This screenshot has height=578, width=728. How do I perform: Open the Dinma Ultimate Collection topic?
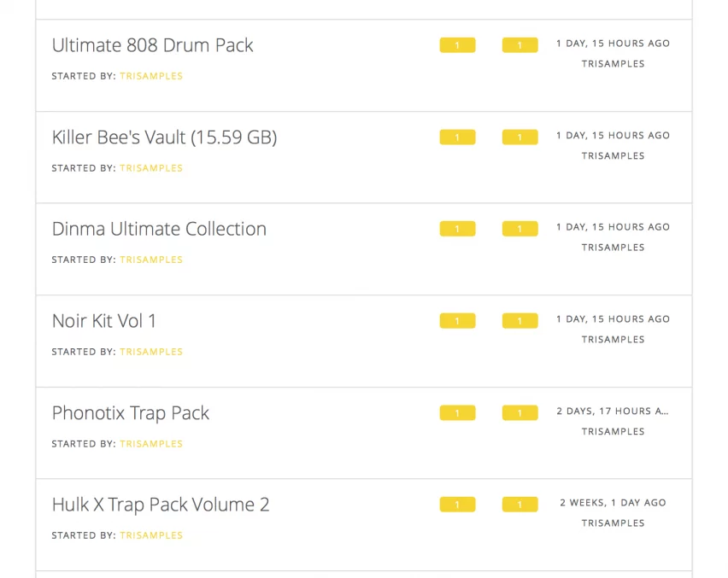pos(159,229)
